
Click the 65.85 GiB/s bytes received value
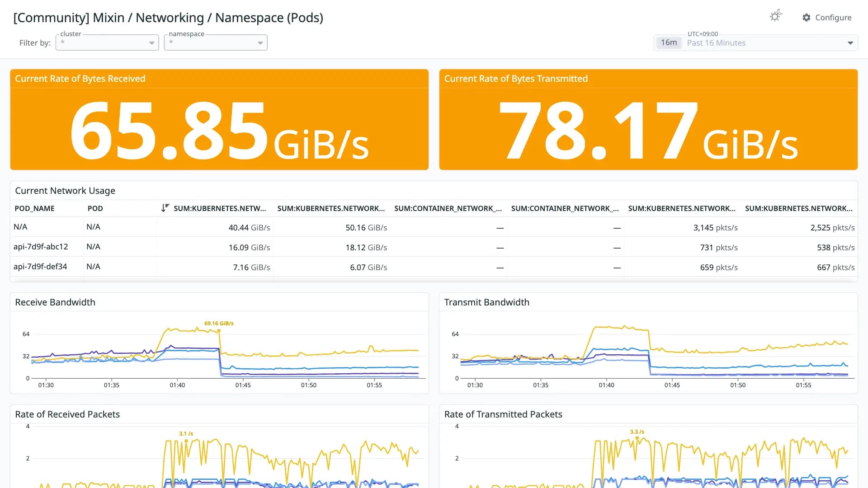(219, 131)
